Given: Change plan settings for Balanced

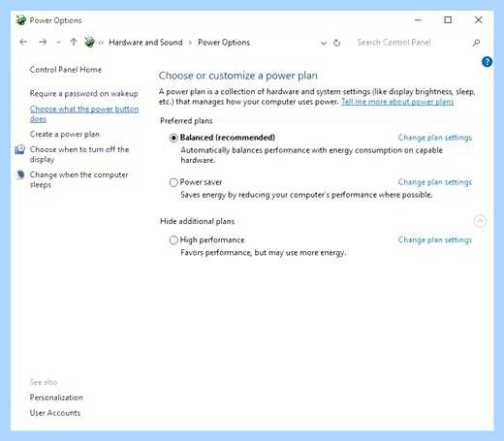Looking at the screenshot, I should [x=434, y=138].
